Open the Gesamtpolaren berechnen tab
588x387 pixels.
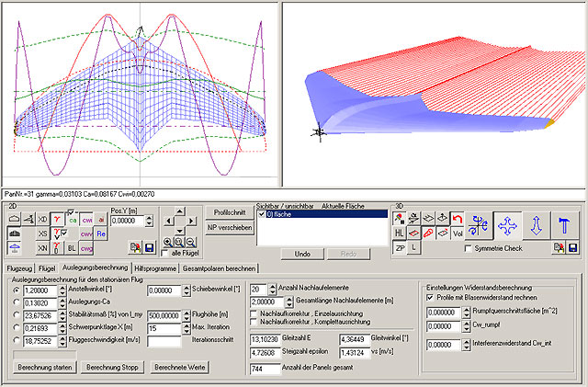point(220,267)
